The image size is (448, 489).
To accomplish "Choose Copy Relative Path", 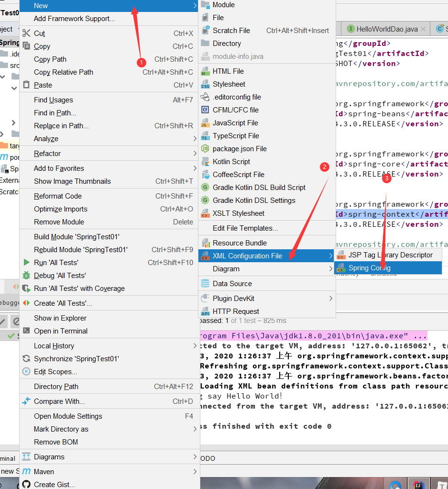I will click(x=109, y=72).
